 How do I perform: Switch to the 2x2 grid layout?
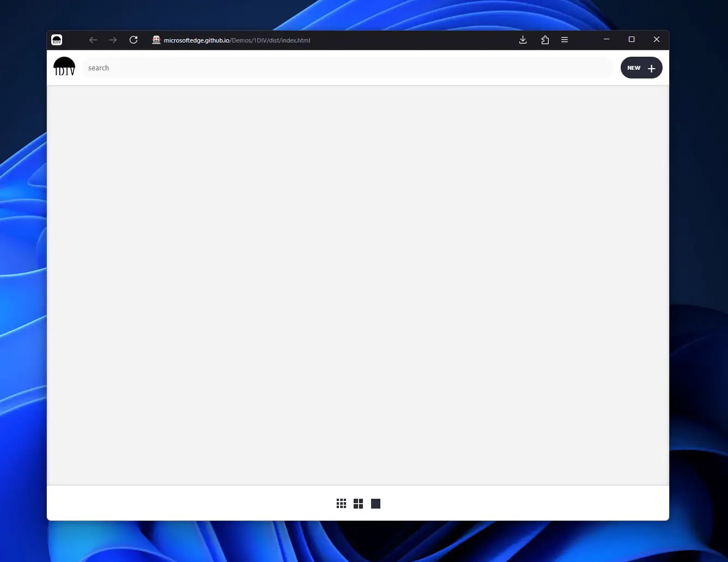[x=358, y=503]
